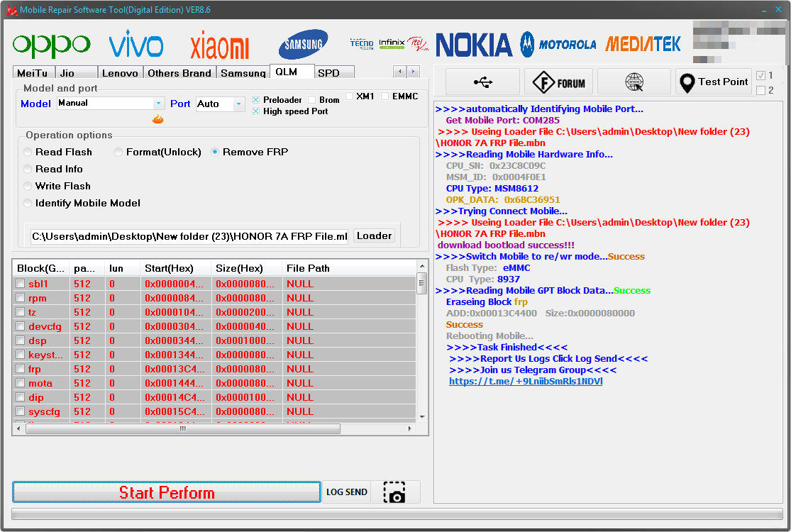Viewport: 791px width, 532px height.
Task: Select the Read Flash radio option
Action: (28, 153)
